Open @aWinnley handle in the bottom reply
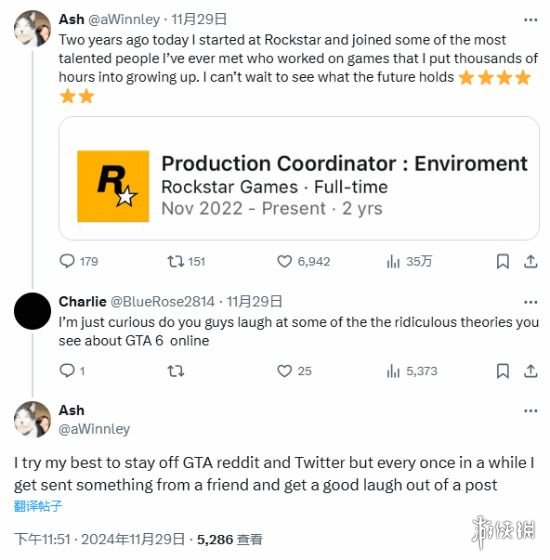Image resolution: width=550 pixels, height=560 pixels. (94, 429)
